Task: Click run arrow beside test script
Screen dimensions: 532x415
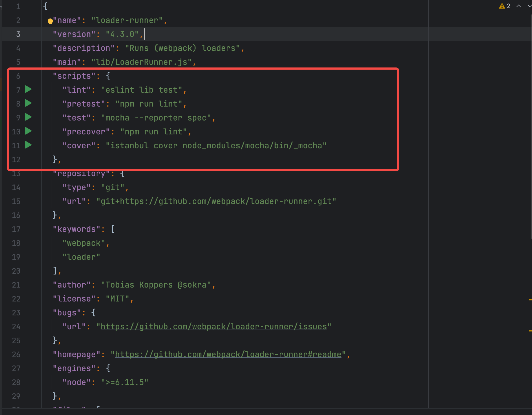Action: [x=28, y=117]
